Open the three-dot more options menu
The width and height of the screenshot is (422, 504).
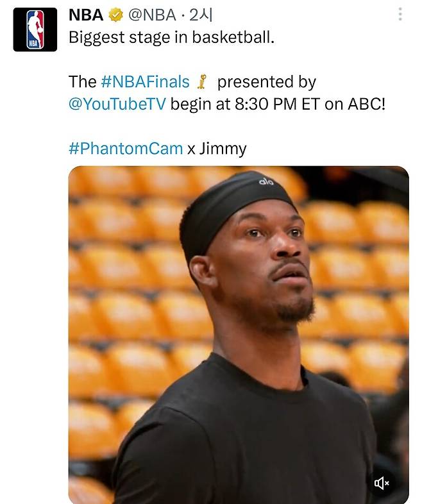[x=400, y=15]
